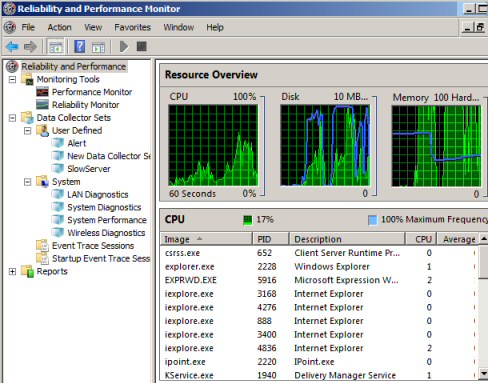Click the Event Trace Sessions icon
The width and height of the screenshot is (488, 383).
click(x=43, y=246)
